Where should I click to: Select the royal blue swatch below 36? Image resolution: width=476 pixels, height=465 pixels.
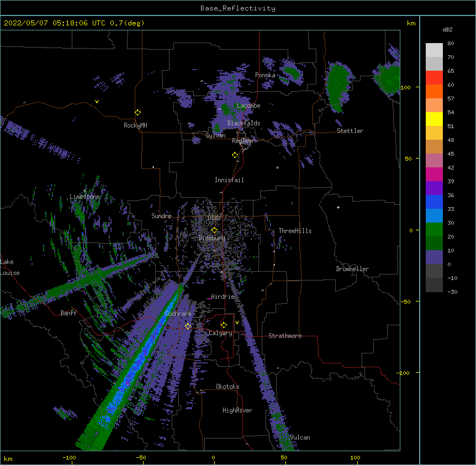[x=434, y=202]
